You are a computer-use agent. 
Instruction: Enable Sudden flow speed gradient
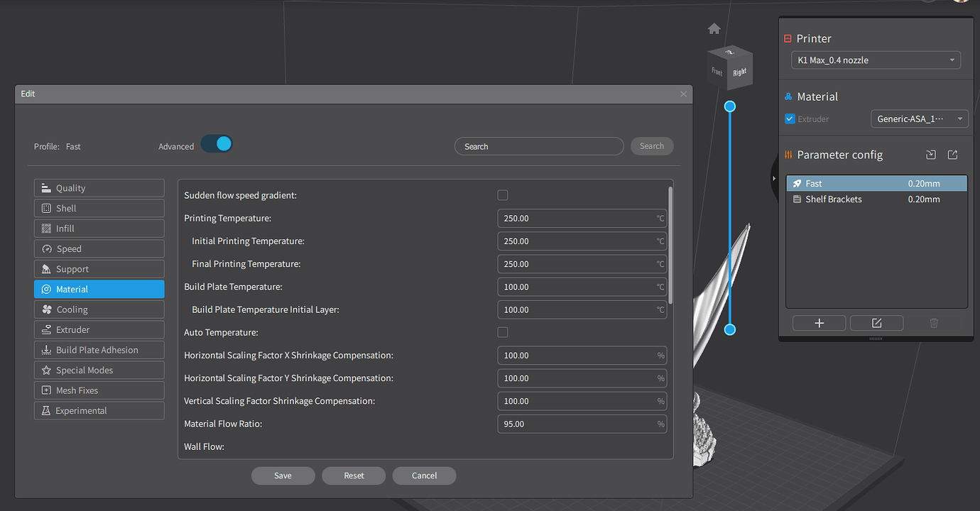503,194
